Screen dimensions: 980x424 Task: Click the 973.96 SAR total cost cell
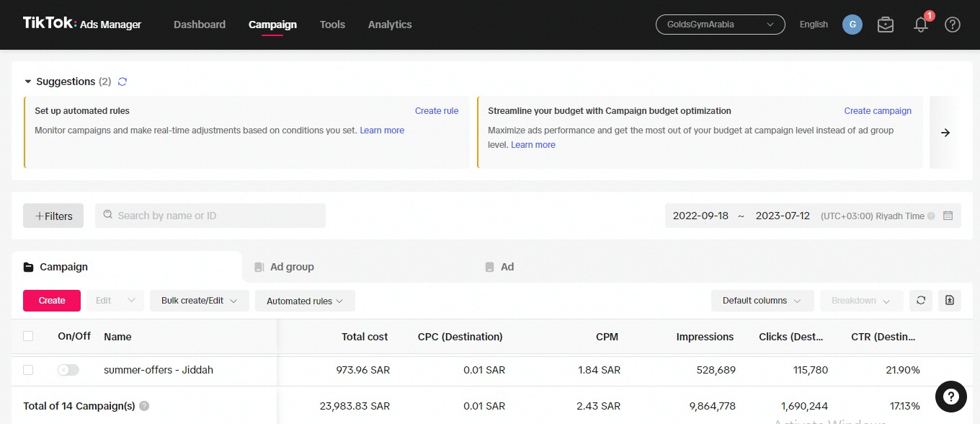[363, 370]
